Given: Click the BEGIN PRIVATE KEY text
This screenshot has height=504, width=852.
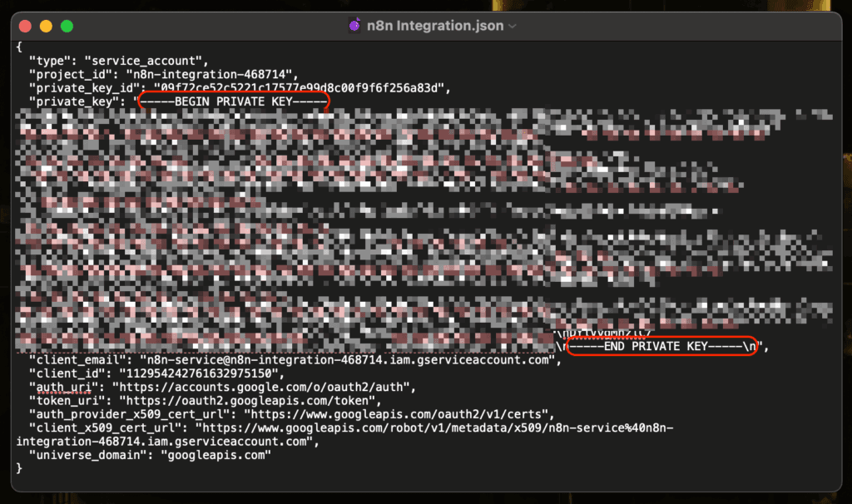Looking at the screenshot, I should [234, 101].
